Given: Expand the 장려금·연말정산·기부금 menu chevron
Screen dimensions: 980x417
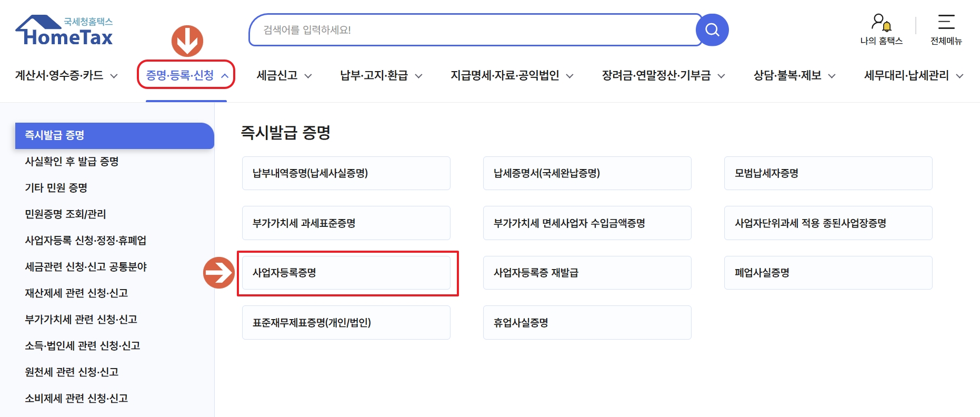Looking at the screenshot, I should pyautogui.click(x=722, y=76).
